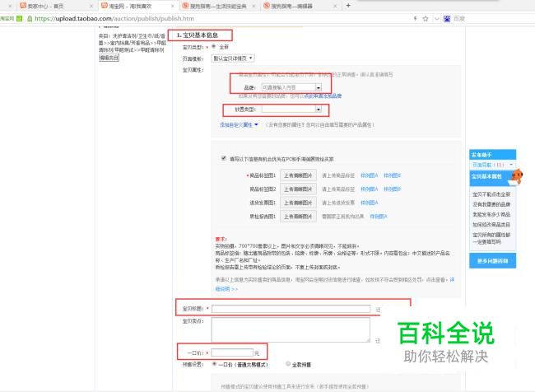Open the 如何修改商品类目 help item

[491, 225]
